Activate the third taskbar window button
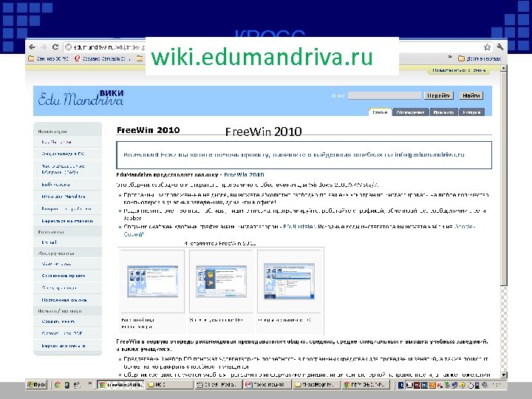Screen dimensions: 532x399 (x=218, y=385)
